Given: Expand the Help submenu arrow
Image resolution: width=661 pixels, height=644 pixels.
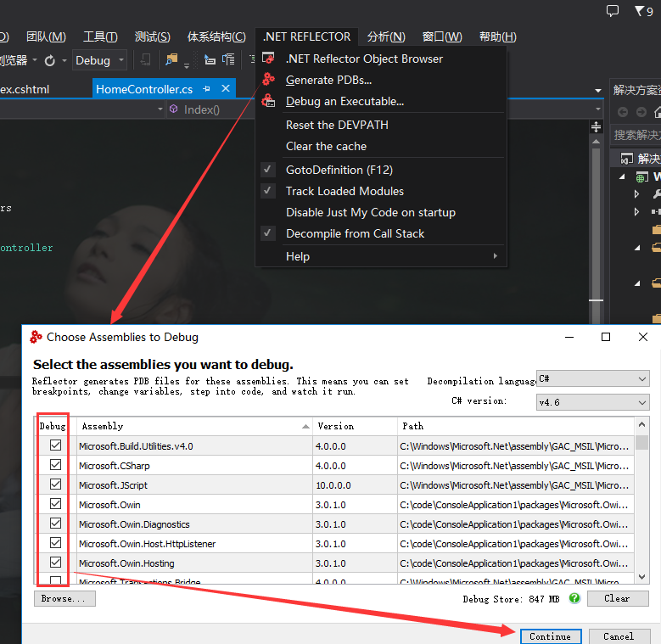Looking at the screenshot, I should (x=496, y=256).
